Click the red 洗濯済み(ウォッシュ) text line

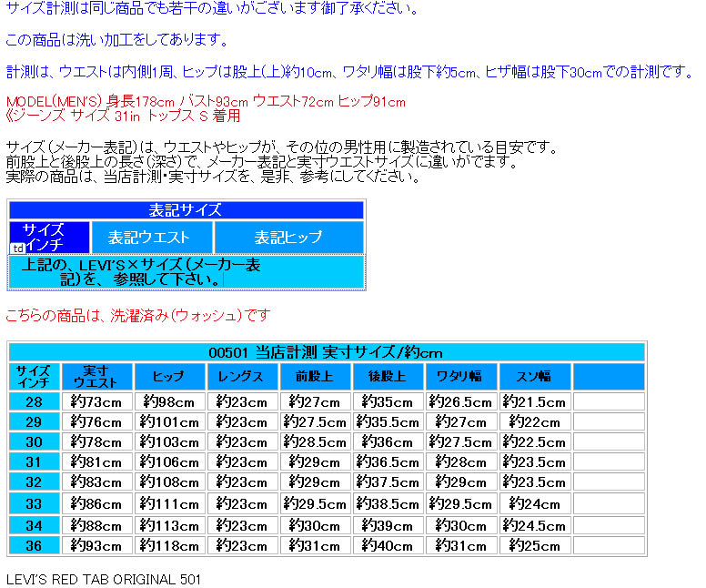138,316
